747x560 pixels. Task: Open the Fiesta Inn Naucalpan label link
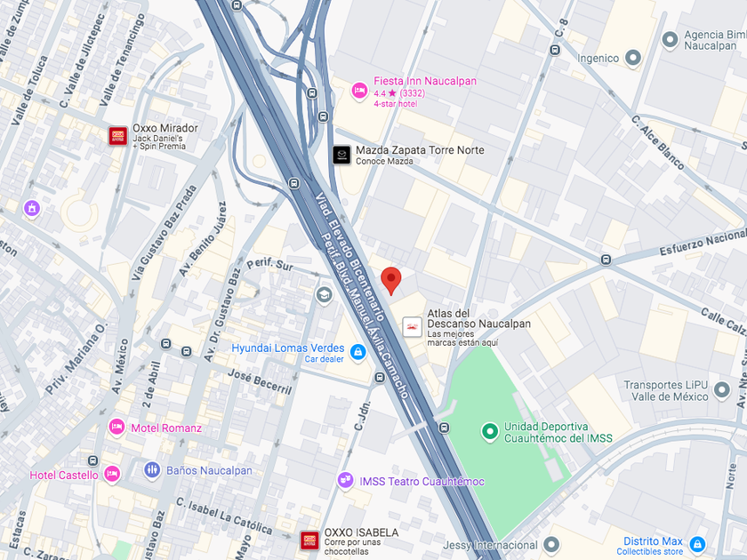[x=424, y=81]
